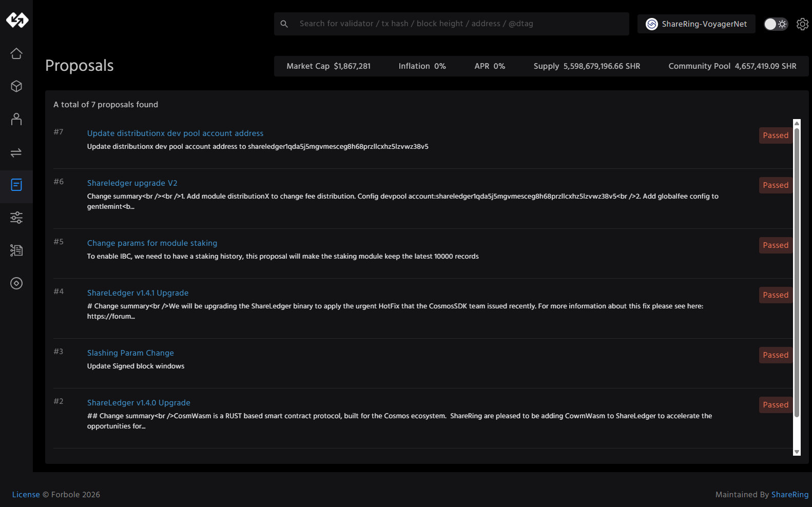This screenshot has height=507, width=812.
Task: Open proposal 'Change params for module staking'
Action: tap(152, 243)
